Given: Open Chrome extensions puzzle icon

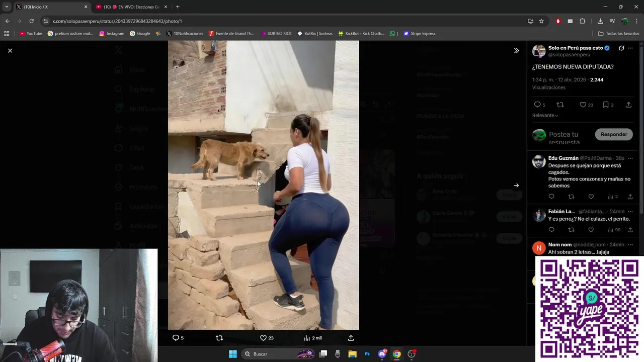Looking at the screenshot, I should 583,21.
